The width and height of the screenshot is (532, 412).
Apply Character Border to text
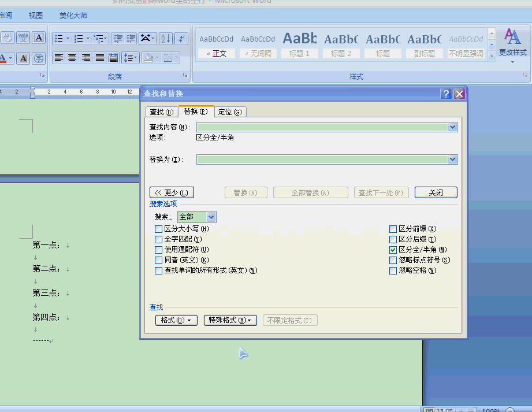[x=39, y=38]
